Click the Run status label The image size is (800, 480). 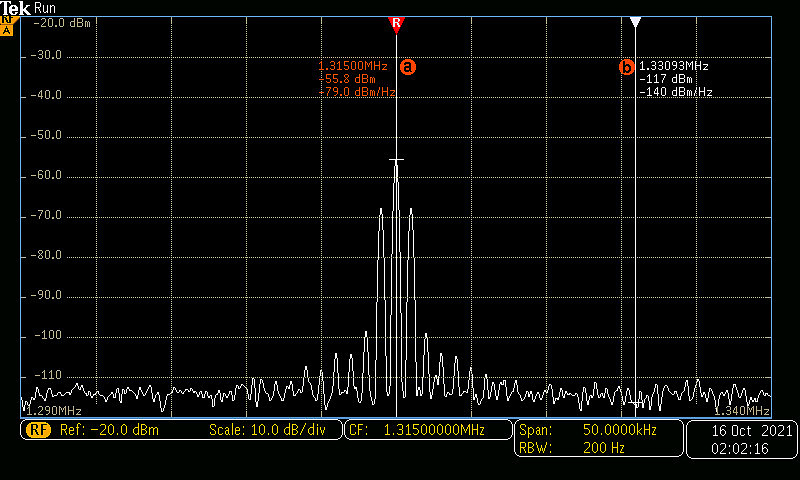tap(45, 8)
